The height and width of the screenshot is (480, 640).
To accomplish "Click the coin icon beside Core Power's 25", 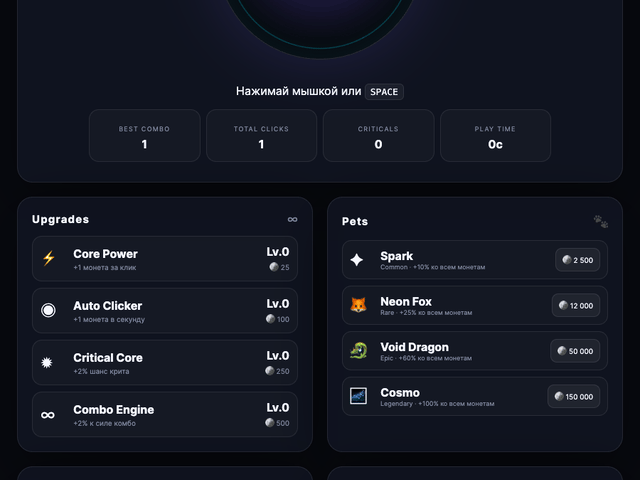I will tap(274, 267).
